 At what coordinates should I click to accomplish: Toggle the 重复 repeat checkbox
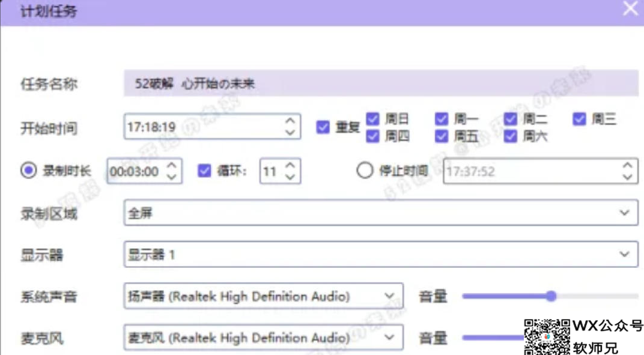[323, 127]
